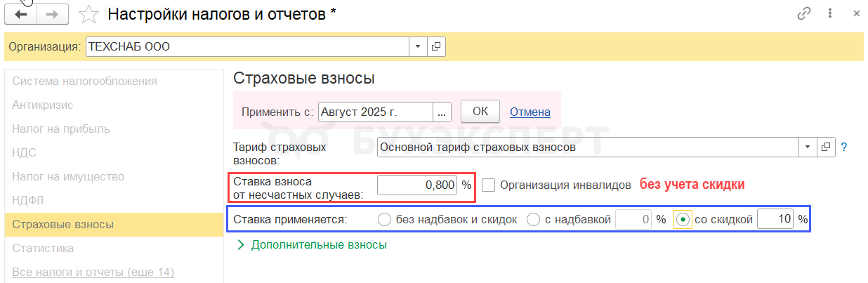The height and width of the screenshot is (283, 868).
Task: Open insurance tariff dropdown arrow
Action: click(808, 147)
